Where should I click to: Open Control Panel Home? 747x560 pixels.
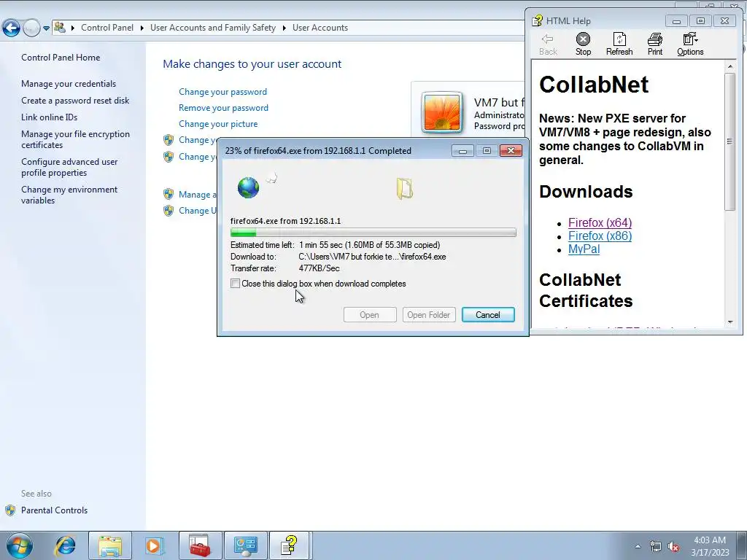pos(61,58)
